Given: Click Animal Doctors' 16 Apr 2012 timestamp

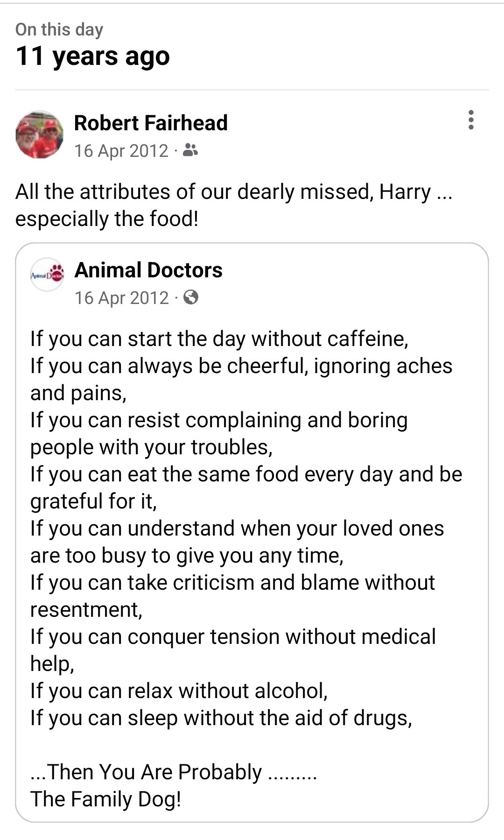Looking at the screenshot, I should click(122, 298).
